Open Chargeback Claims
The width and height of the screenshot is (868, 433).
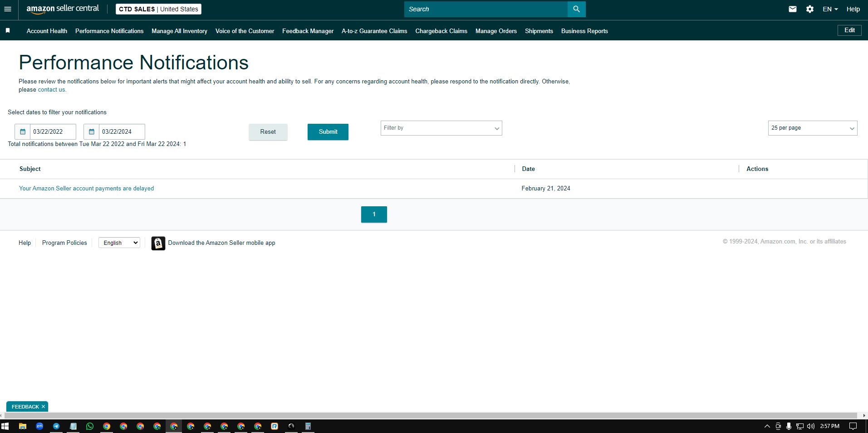point(441,31)
